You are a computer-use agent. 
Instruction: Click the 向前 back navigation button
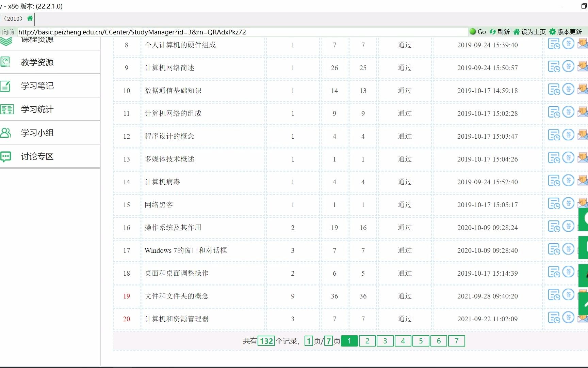point(9,32)
